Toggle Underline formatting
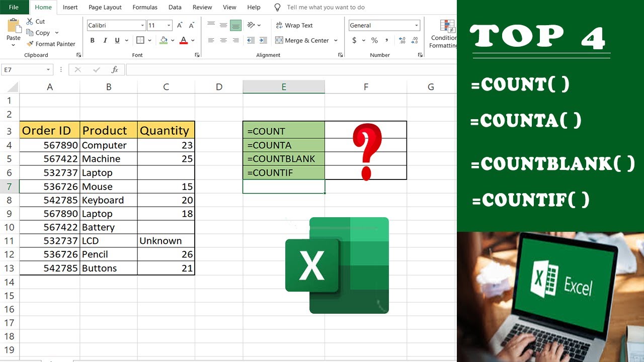 [x=117, y=40]
